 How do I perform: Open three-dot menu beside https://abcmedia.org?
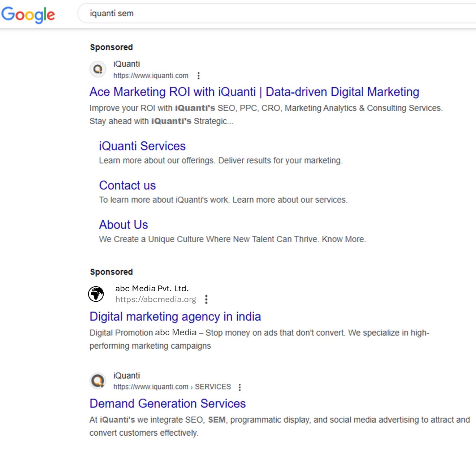click(206, 299)
